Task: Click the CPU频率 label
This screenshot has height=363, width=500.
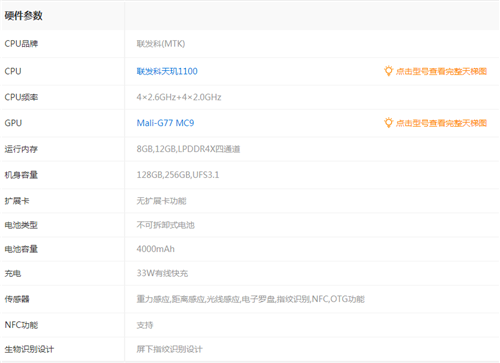Action: point(21,97)
